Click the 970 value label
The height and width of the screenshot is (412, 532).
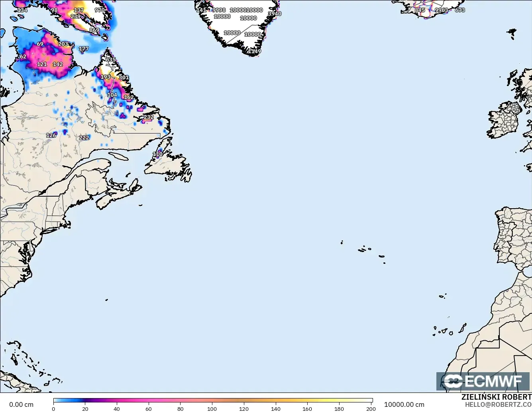[x=100, y=10]
